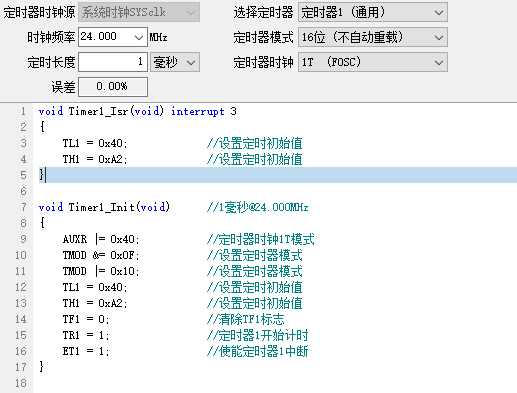Click the opening brace on line 8

[x=42, y=223]
